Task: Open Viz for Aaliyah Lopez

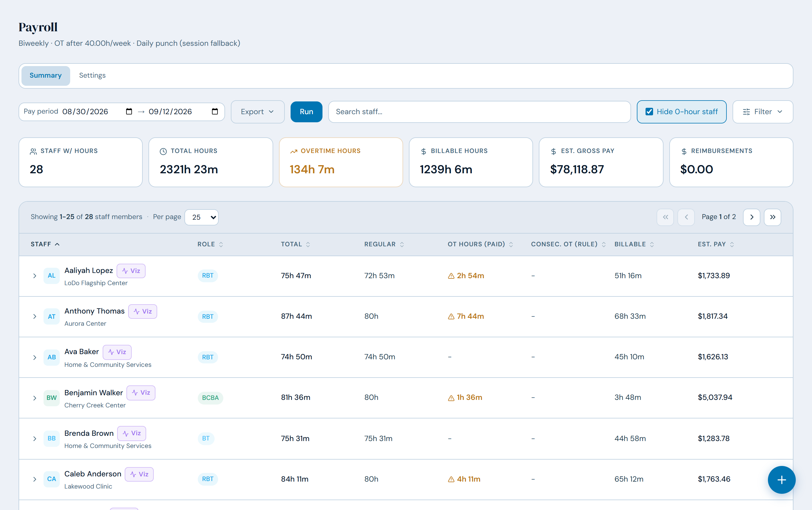Action: pos(131,271)
